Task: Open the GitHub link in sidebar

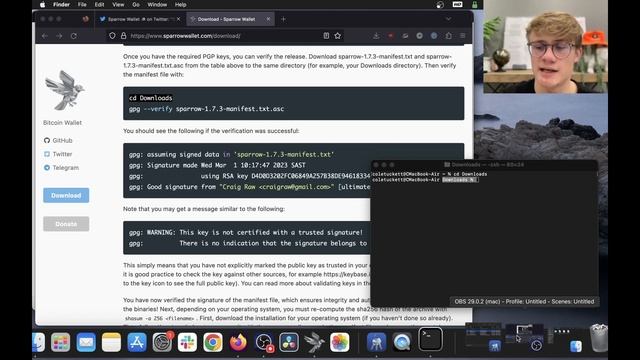Action: (x=58, y=140)
